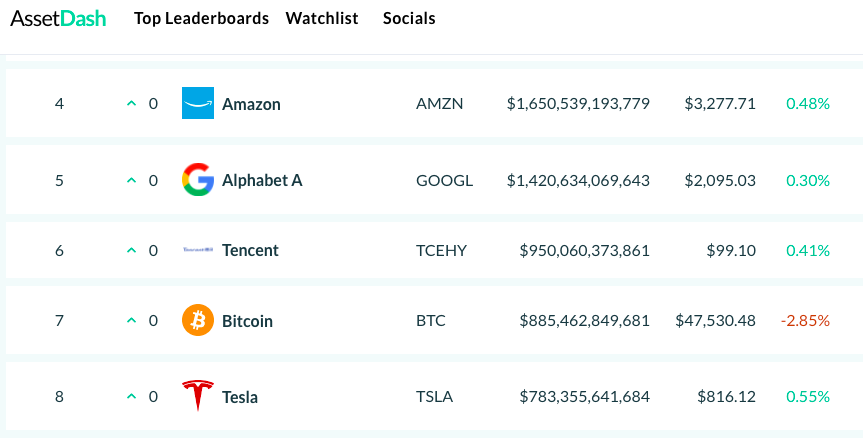The height and width of the screenshot is (438, 863).
Task: Open the Amazon asset name link
Action: pos(251,104)
